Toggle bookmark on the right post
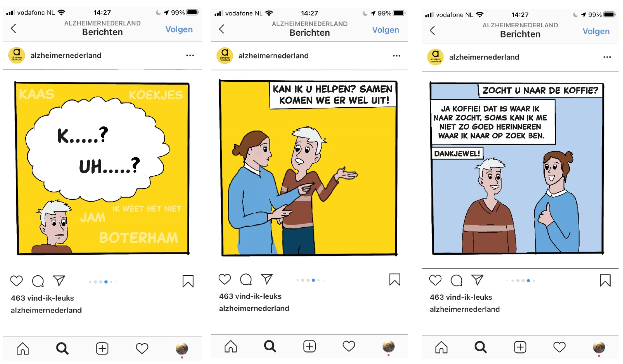Screen dimensions: 623x364 605,281
